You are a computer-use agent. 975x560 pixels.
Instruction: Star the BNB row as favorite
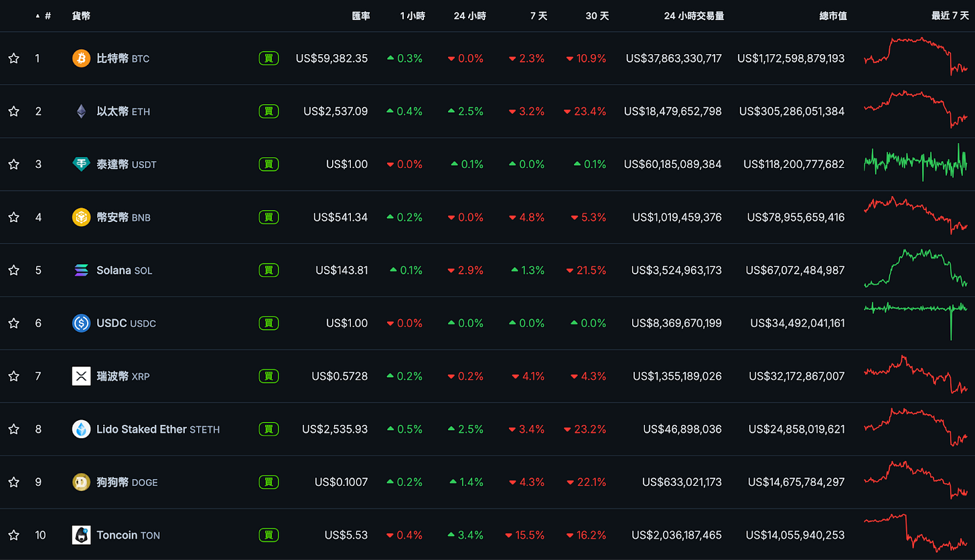tap(13, 217)
